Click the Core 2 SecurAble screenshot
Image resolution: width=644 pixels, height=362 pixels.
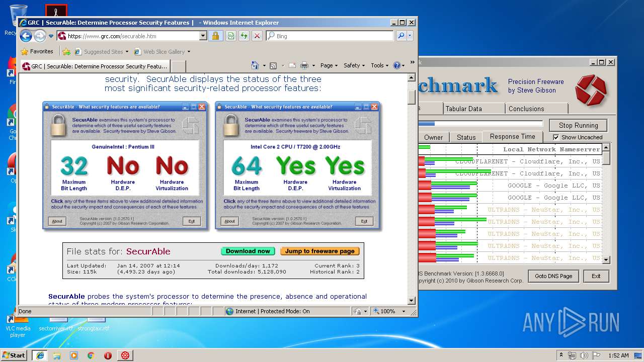[x=297, y=165]
